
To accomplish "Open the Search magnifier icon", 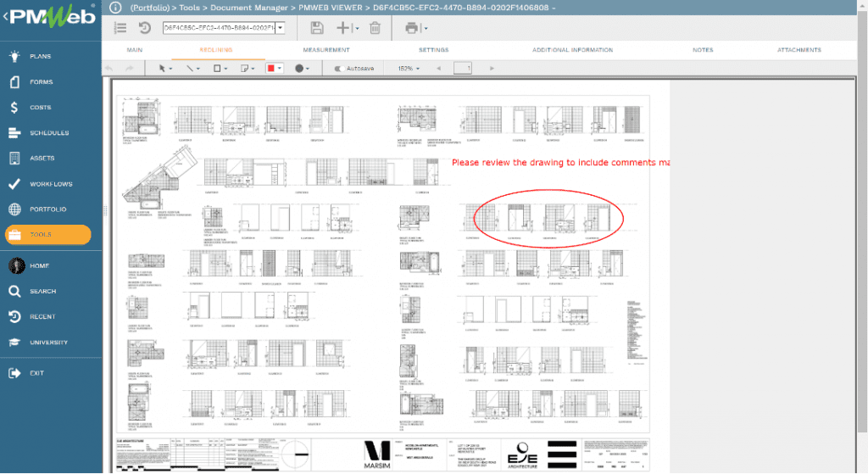I will point(15,291).
